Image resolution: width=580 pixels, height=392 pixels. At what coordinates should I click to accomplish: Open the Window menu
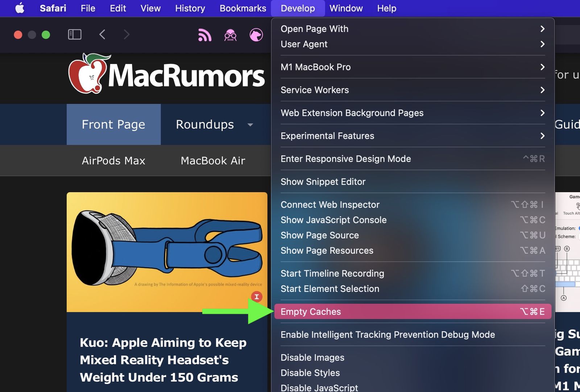[x=346, y=8]
